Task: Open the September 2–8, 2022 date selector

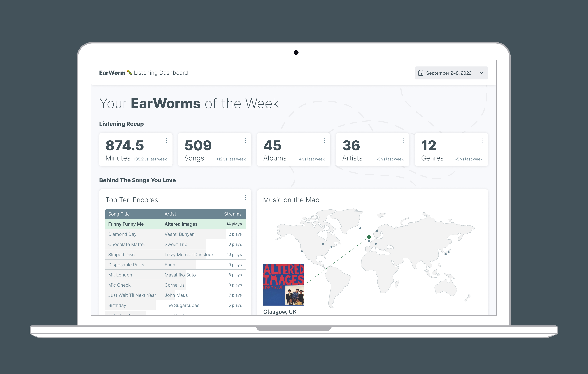Action: 449,73
